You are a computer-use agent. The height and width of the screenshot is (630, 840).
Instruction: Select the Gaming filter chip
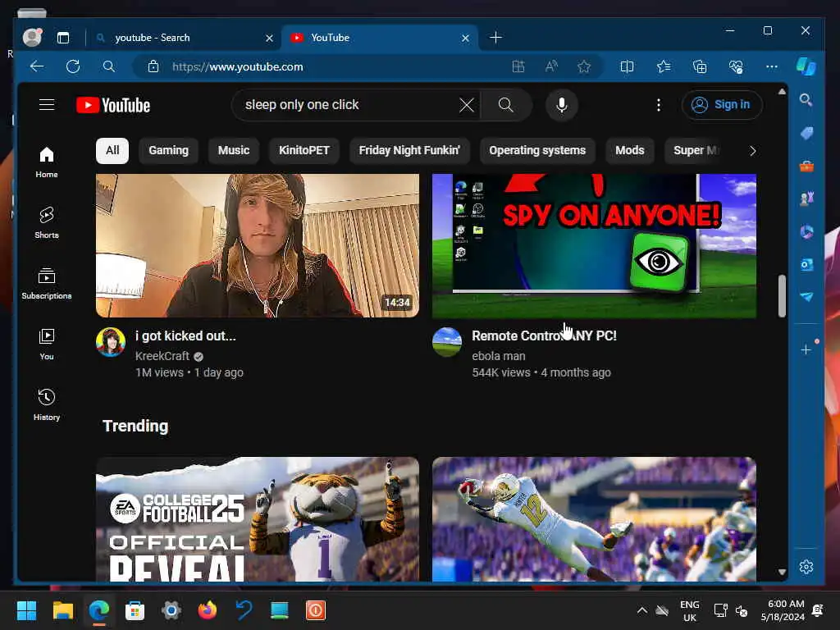point(168,151)
